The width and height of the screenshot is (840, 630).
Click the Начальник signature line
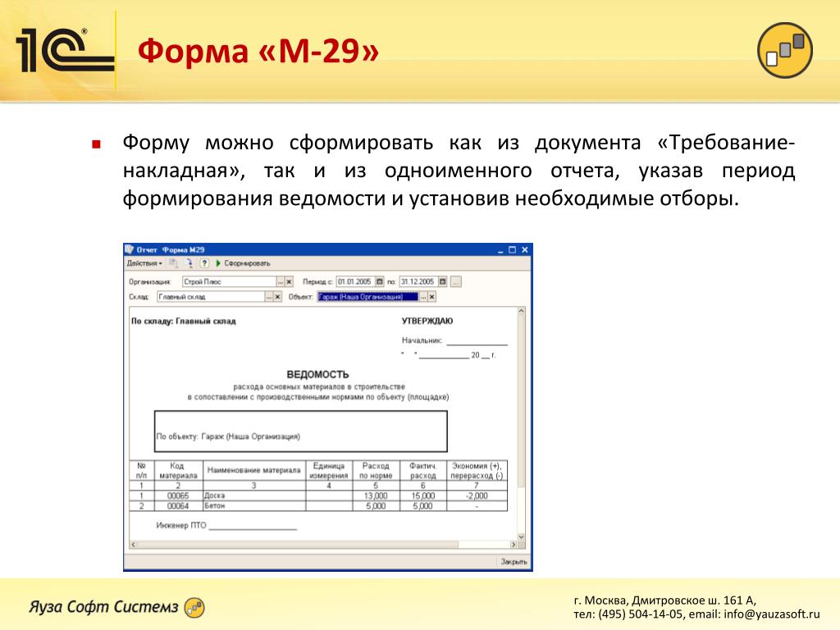[477, 342]
